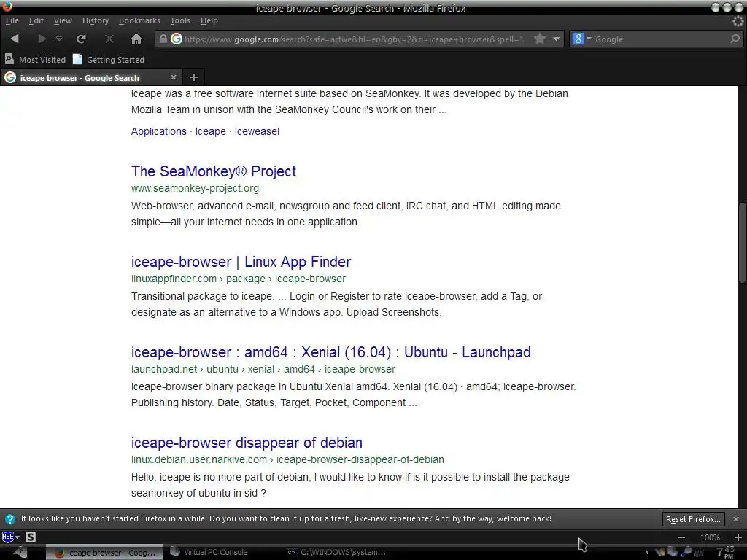This screenshot has height=560, width=747.
Task: Open The SeaMonkey® Project result
Action: pos(214,171)
